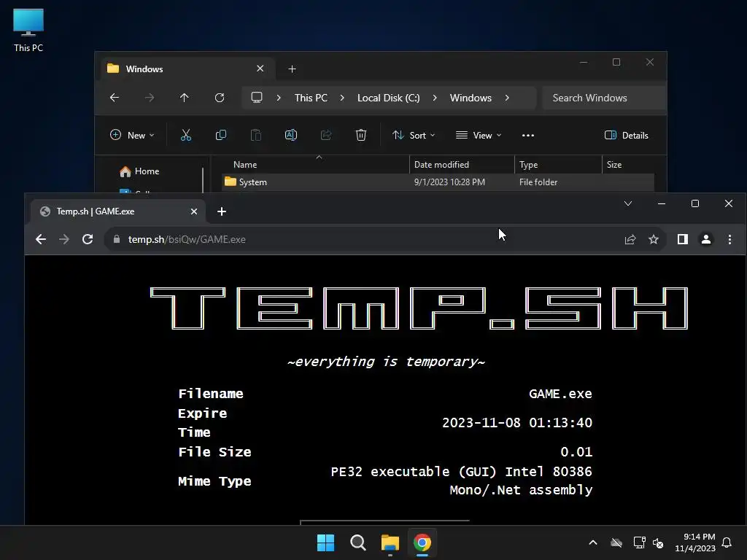Open clock showing 9:14 PM
The height and width of the screenshot is (560, 747).
(695, 542)
